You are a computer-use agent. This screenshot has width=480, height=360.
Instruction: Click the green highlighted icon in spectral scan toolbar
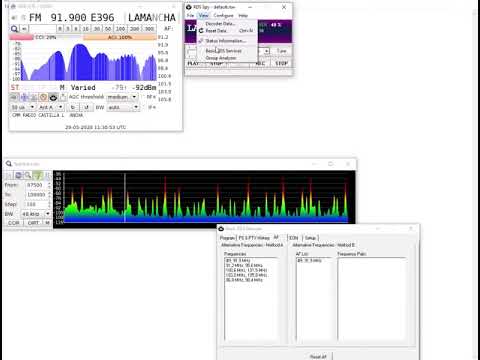[38, 175]
